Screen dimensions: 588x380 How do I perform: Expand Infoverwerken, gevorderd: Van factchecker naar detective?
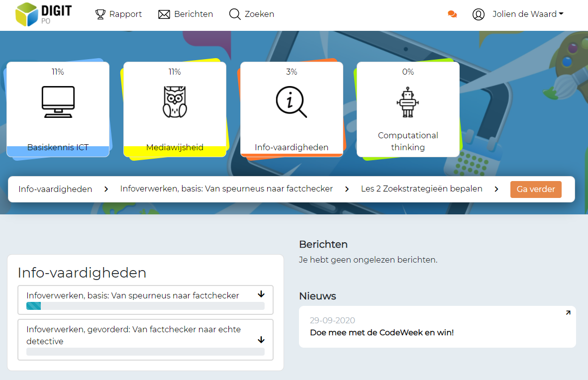(261, 340)
